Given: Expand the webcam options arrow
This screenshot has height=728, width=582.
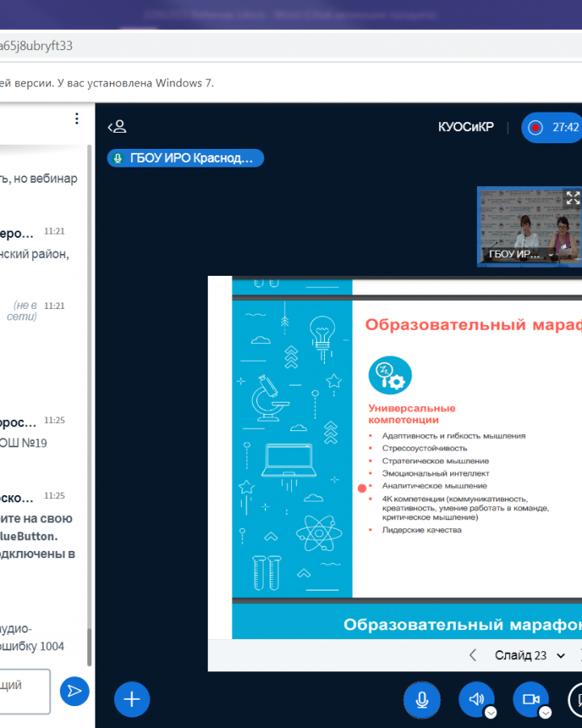Looking at the screenshot, I should pos(546,713).
